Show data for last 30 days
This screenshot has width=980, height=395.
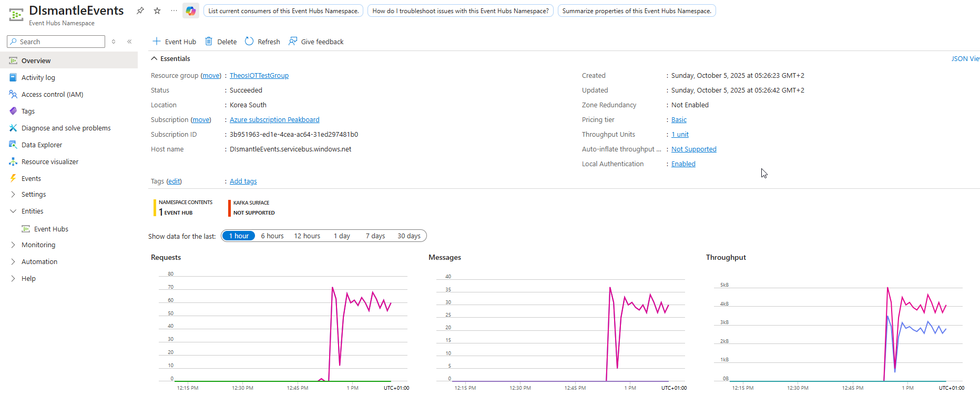tap(409, 236)
